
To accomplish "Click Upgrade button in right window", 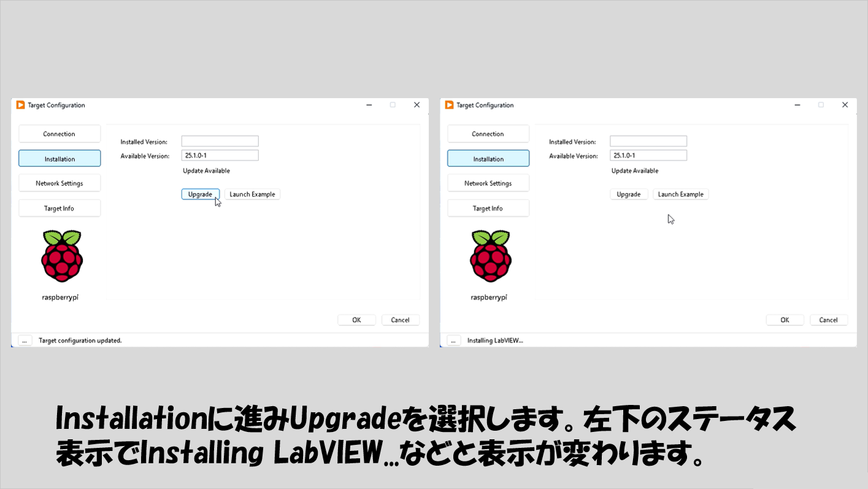I will coord(629,194).
